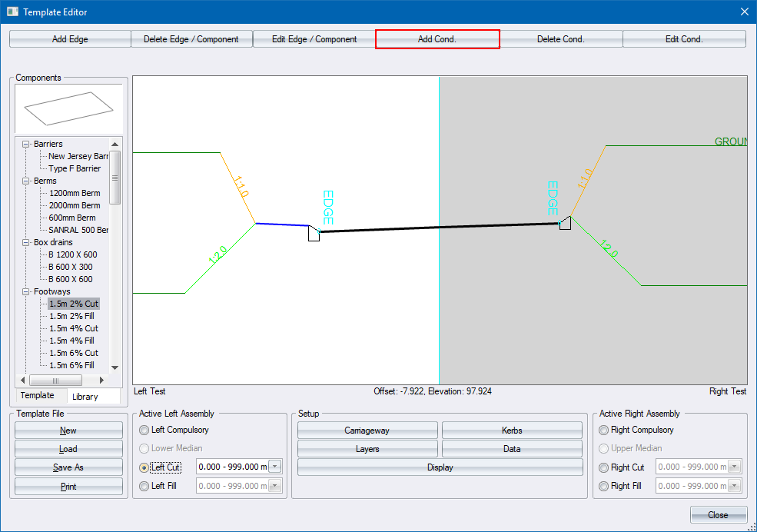Choose the Right Compulsory radio button
Image resolution: width=757 pixels, height=532 pixels.
(604, 431)
